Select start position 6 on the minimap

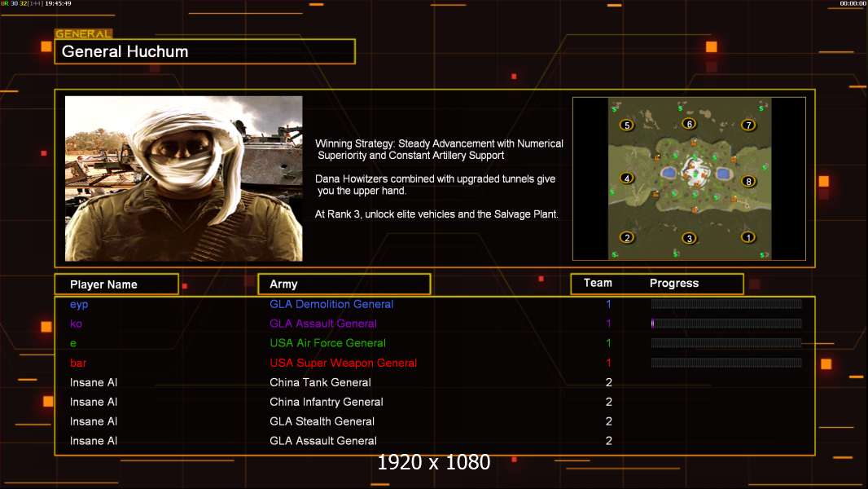point(689,124)
